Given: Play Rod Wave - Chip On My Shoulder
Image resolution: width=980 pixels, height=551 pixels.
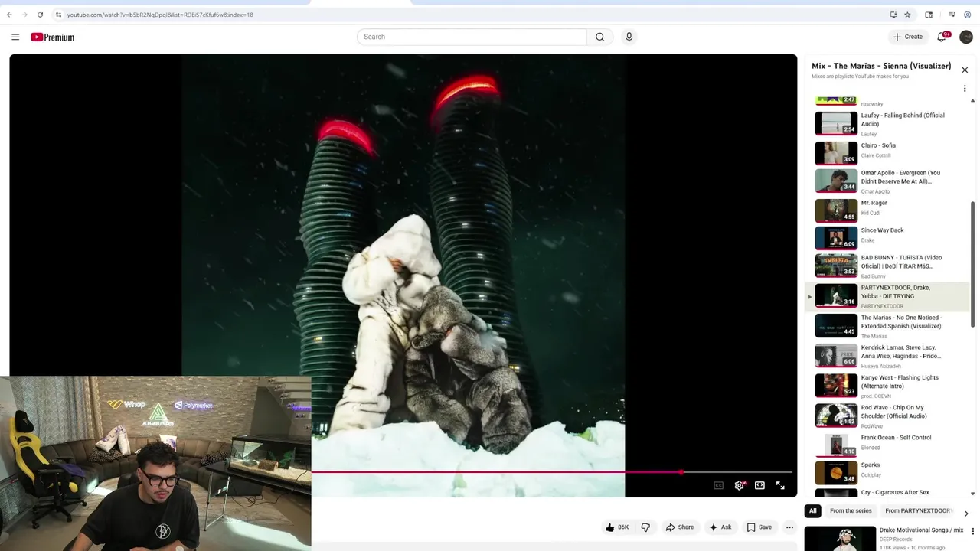Looking at the screenshot, I should [887, 416].
